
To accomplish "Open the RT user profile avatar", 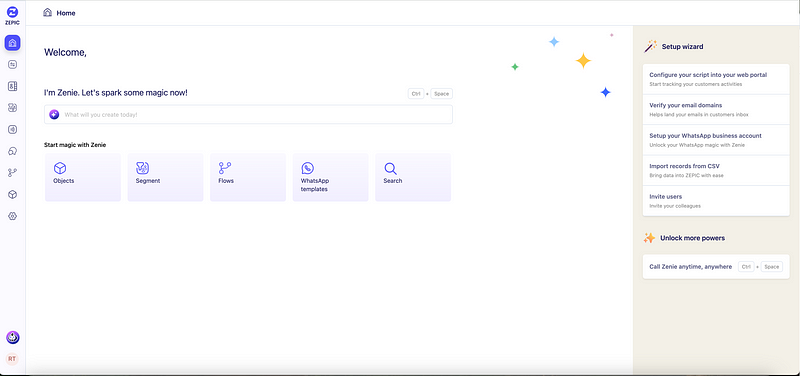I will coord(12,359).
